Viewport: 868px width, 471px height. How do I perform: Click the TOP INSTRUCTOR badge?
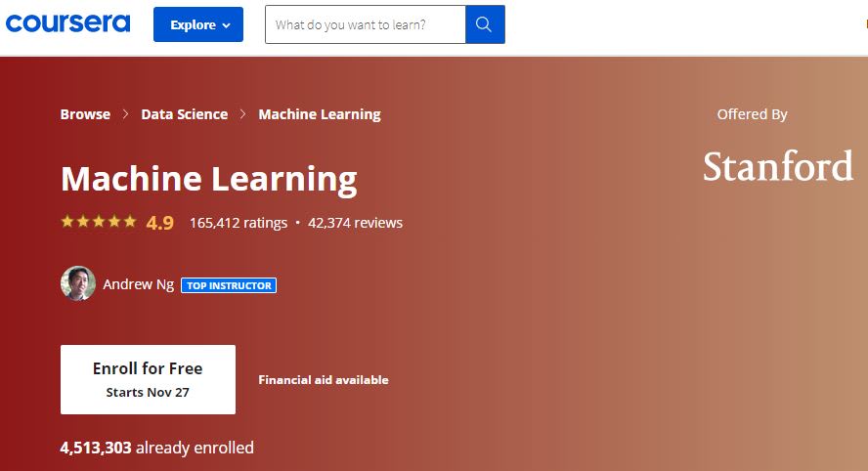pyautogui.click(x=229, y=285)
